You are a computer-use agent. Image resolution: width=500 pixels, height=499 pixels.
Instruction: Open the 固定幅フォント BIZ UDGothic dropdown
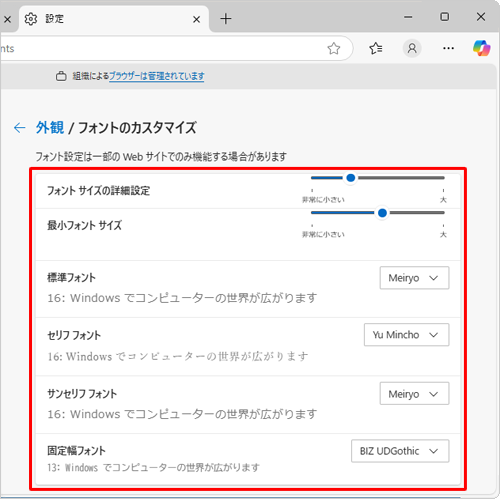pyautogui.click(x=400, y=451)
